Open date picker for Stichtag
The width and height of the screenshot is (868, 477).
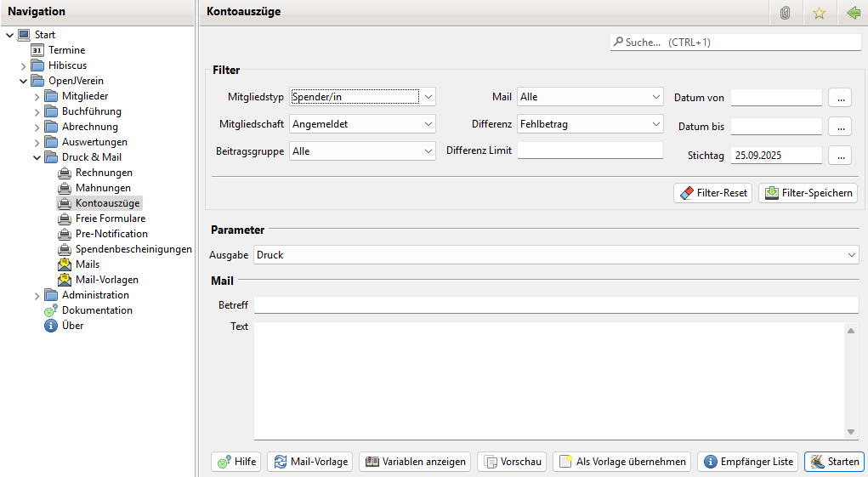coord(839,156)
